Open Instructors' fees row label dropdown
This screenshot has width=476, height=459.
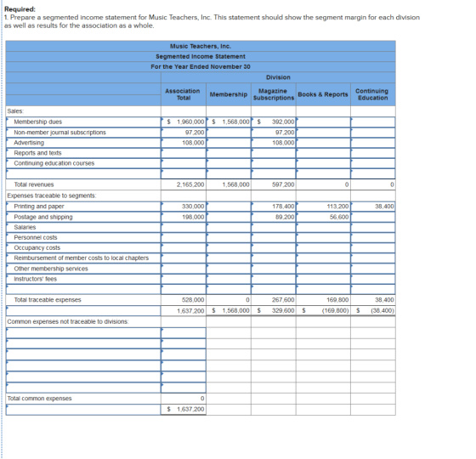(83, 280)
